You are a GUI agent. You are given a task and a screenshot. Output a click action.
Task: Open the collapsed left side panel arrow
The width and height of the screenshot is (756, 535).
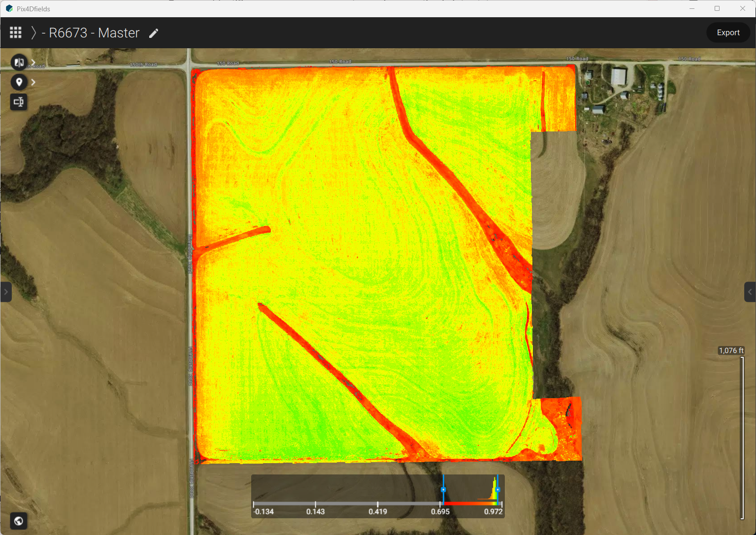click(x=6, y=292)
